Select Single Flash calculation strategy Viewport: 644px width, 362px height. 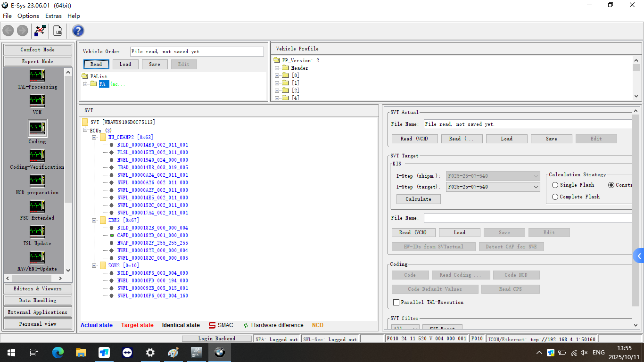pos(555,185)
